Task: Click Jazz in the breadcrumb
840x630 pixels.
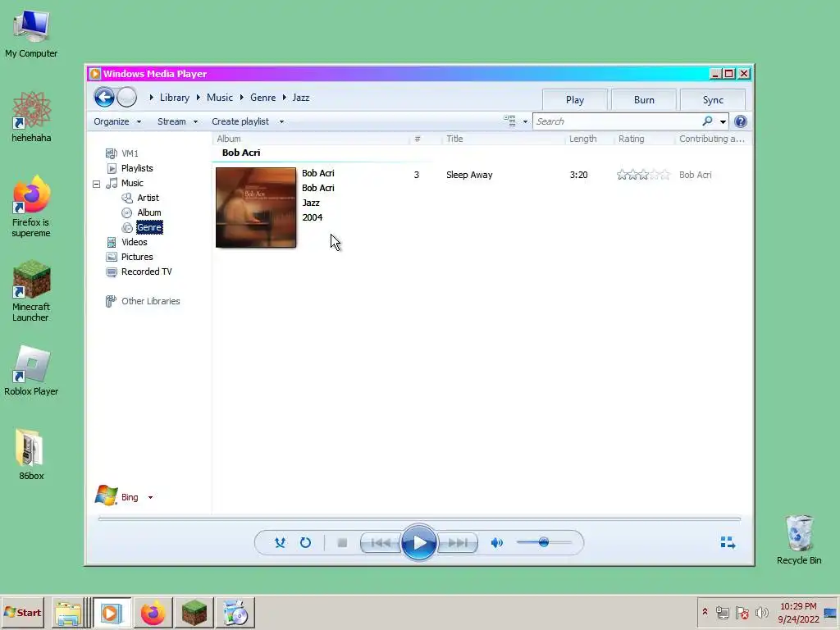Action: (300, 98)
